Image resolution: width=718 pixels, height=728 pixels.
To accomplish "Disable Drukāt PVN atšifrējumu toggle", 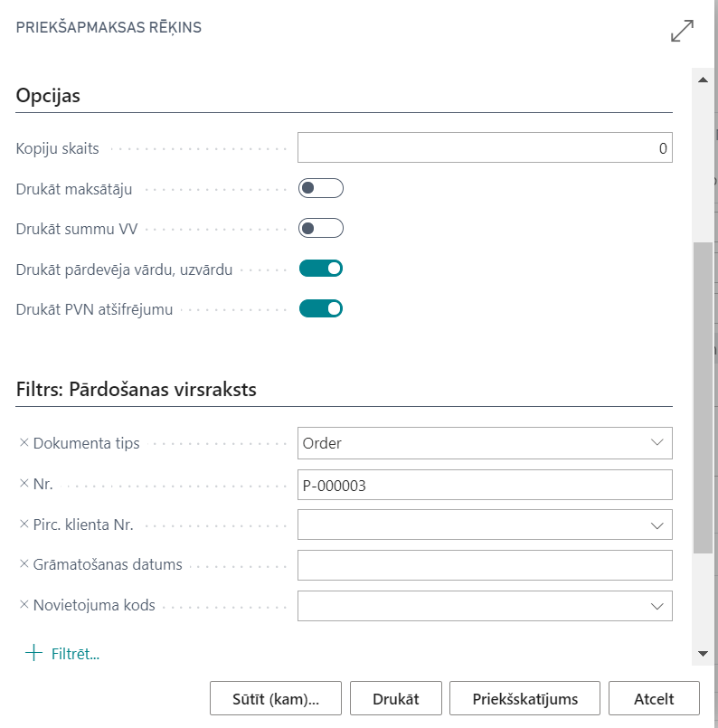I will pos(321,308).
